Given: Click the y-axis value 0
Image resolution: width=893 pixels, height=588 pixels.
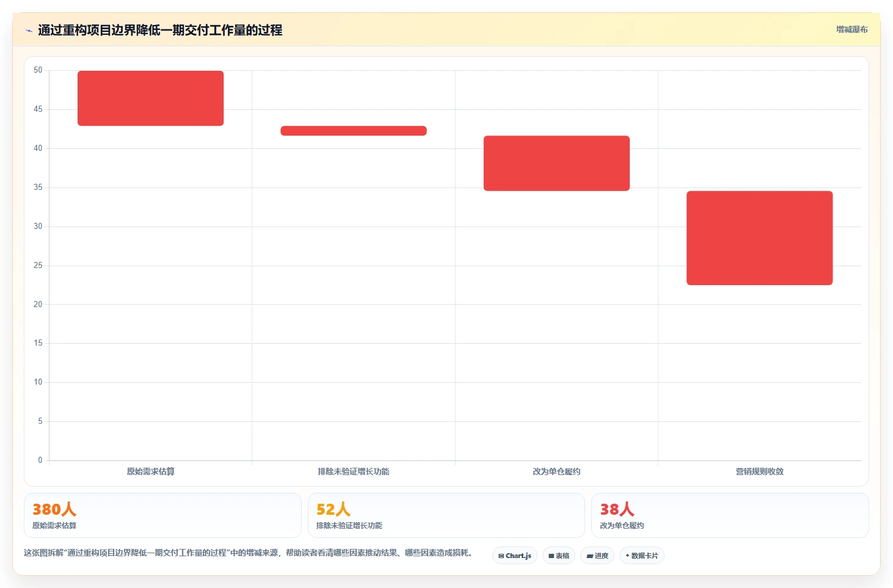Looking at the screenshot, I should tap(40, 460).
